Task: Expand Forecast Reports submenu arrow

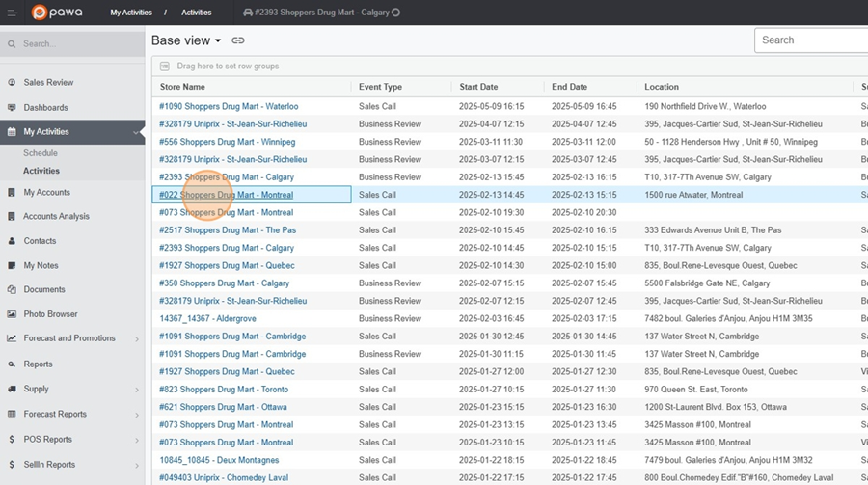Action: tap(137, 415)
